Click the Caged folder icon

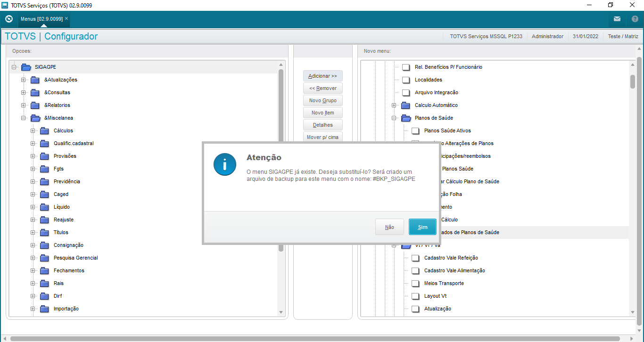pyautogui.click(x=45, y=194)
